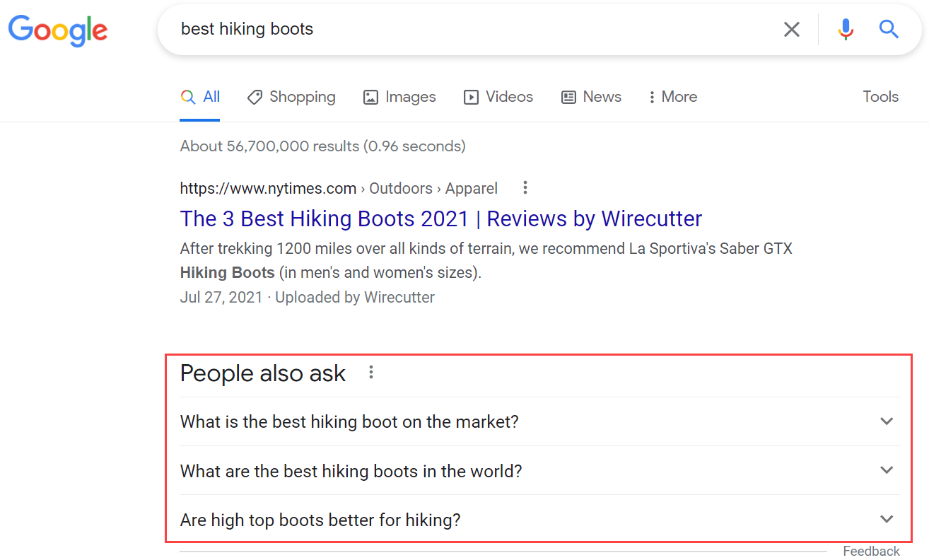Click the 'Jul 27, 2021 · Uploaded by Wirecutter' text

tap(308, 297)
